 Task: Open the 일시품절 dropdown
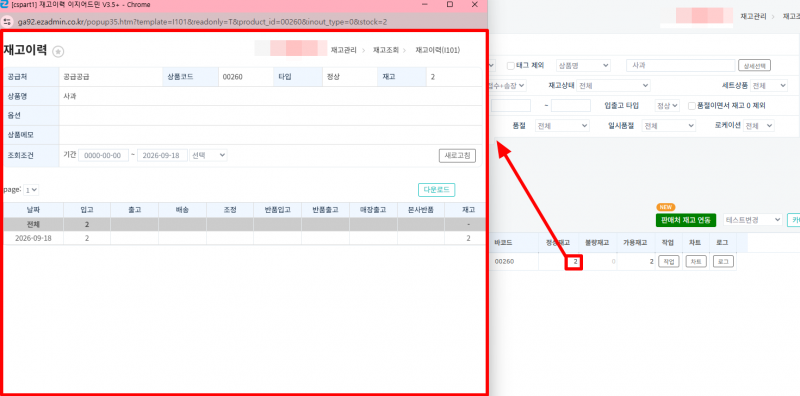(669, 126)
